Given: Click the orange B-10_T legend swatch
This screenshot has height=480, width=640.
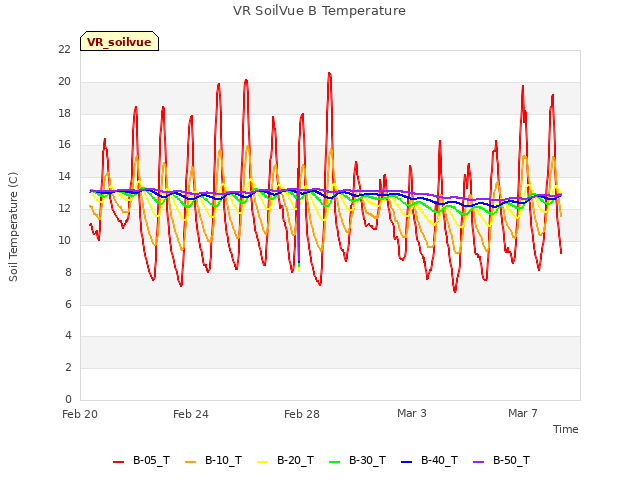Looking at the screenshot, I should click(x=190, y=462).
